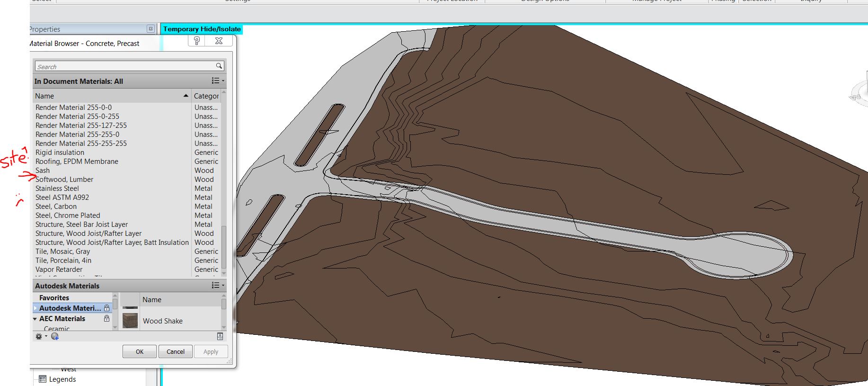Expand the Autodesk Materials library node
Screen dimensions: 868x386
pos(35,308)
